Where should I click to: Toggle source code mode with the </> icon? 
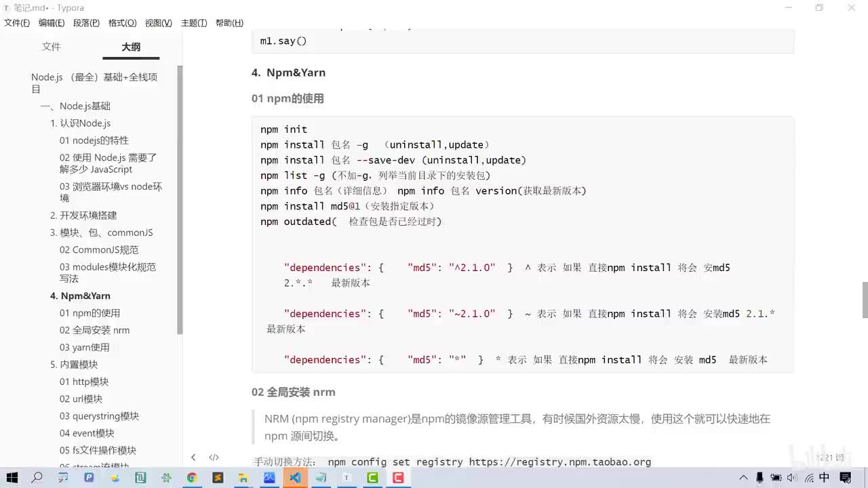click(214, 457)
